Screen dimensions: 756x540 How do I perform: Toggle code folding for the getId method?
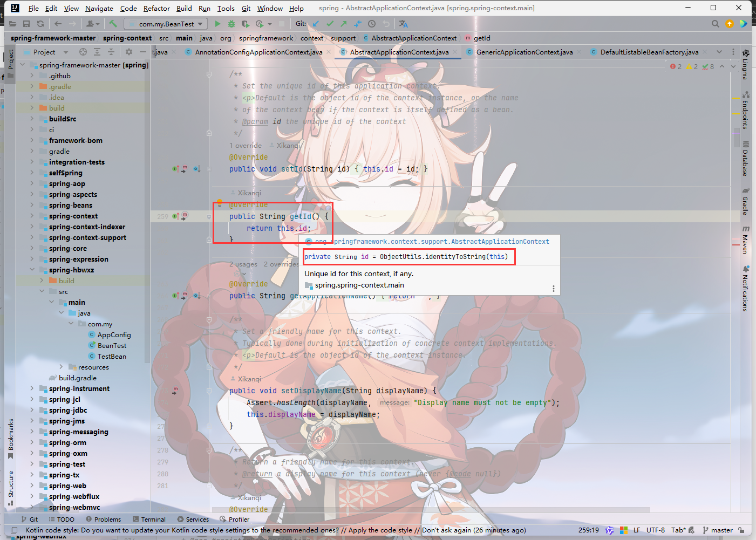coord(209,216)
